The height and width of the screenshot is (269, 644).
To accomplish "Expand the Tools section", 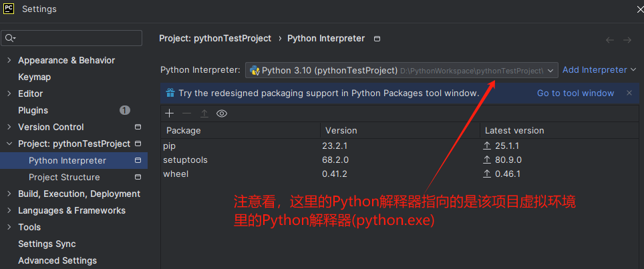I will pyautogui.click(x=9, y=227).
